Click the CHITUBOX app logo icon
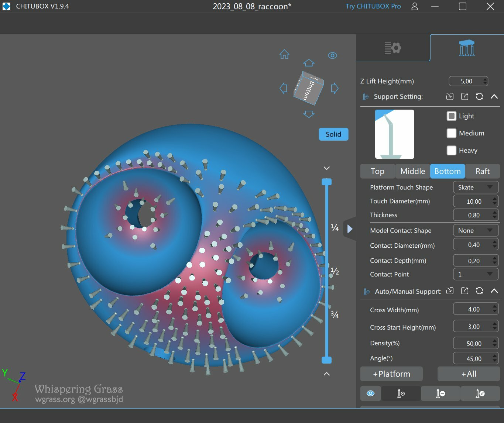This screenshot has width=504, height=423. click(x=6, y=6)
